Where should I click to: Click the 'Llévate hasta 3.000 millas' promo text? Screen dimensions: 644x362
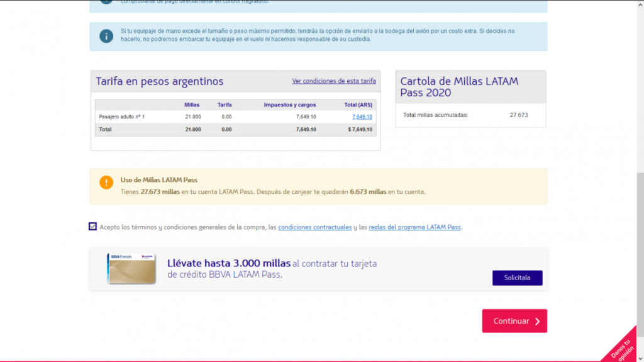tap(229, 263)
